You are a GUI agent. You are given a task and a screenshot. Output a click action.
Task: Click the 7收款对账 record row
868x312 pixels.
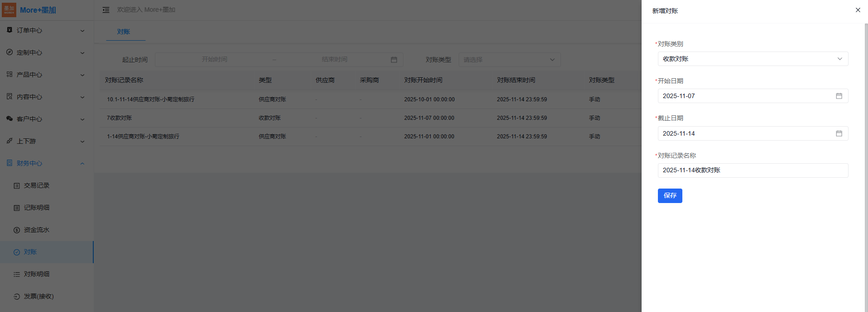[x=120, y=118]
